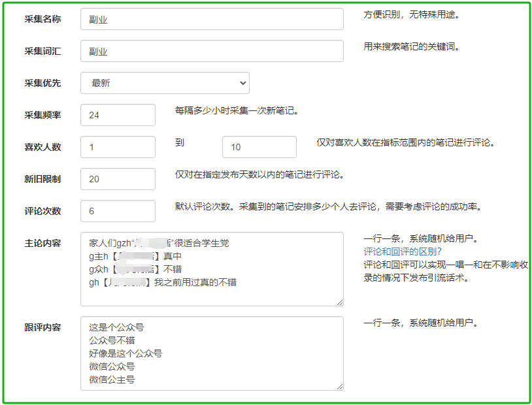Click the 跟评内容 label
Screen dimensions: 532x405
pos(42,327)
